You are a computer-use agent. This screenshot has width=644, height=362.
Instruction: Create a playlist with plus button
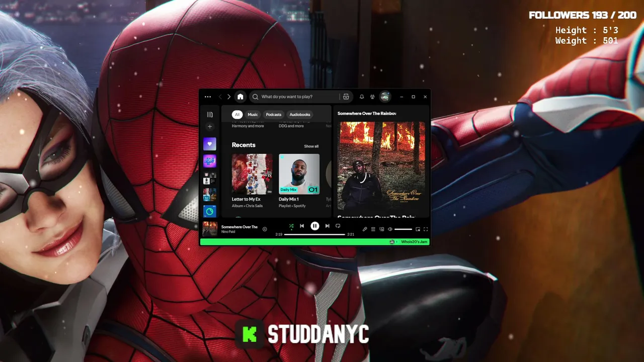click(x=210, y=127)
